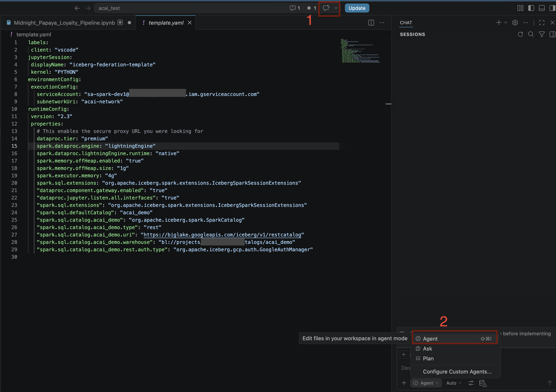The image size is (556, 392).
Task: Expand chat panel to fullscreen
Action: coord(542,23)
